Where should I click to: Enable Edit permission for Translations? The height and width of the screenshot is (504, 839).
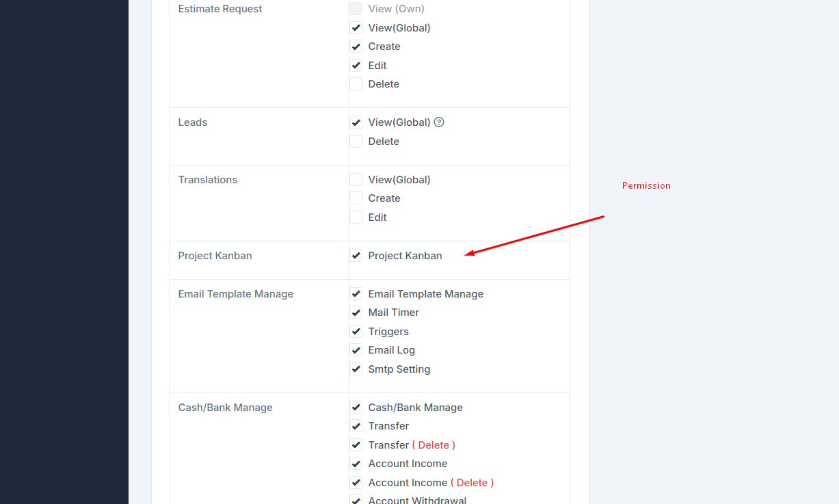click(x=356, y=217)
